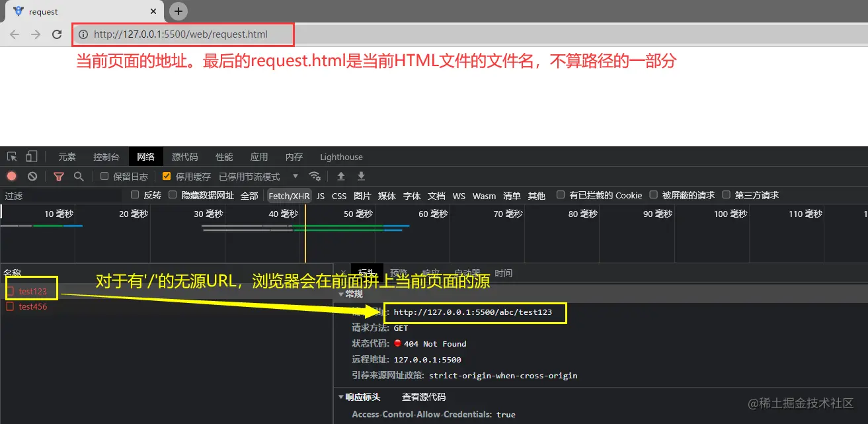Filter requests by 清单
Screen dimensions: 868x424
(x=512, y=196)
